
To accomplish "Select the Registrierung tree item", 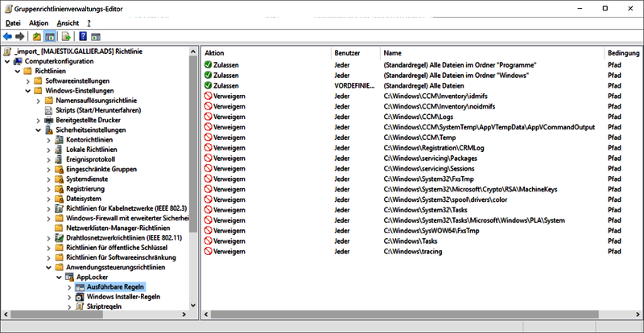I will (x=85, y=189).
